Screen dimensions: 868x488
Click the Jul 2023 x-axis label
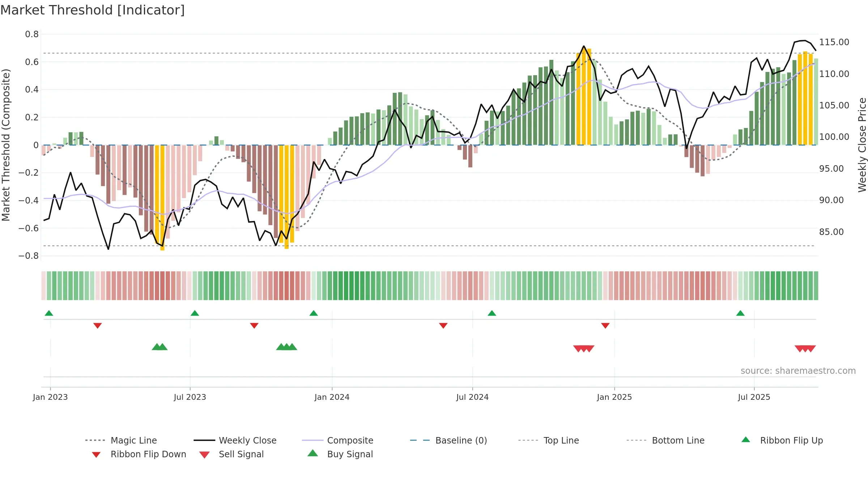pyautogui.click(x=190, y=397)
